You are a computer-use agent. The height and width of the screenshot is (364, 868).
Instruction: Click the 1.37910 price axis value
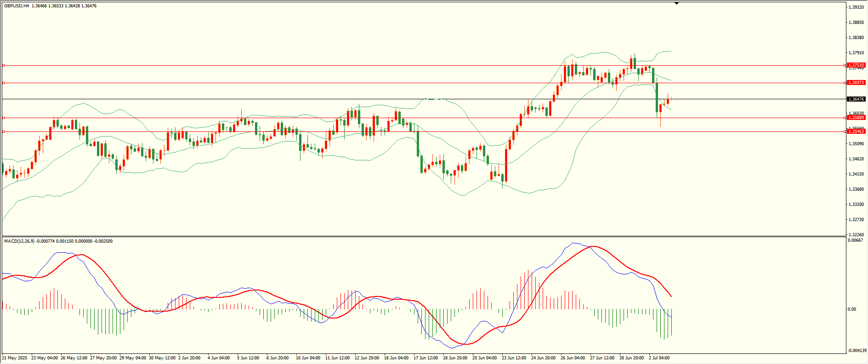[856, 53]
